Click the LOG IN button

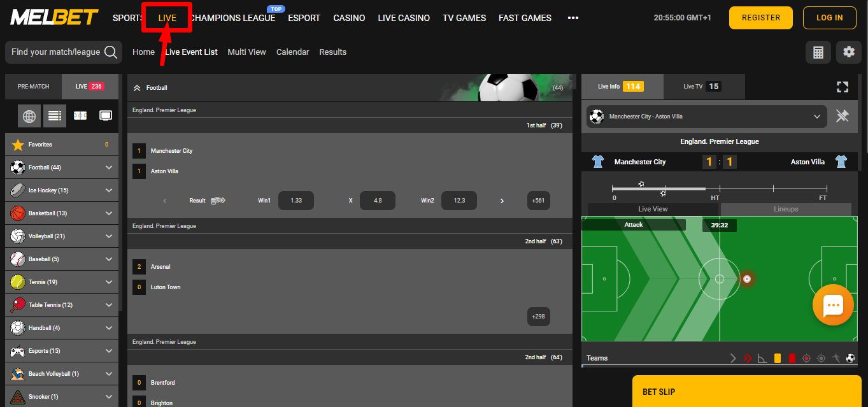coord(830,18)
